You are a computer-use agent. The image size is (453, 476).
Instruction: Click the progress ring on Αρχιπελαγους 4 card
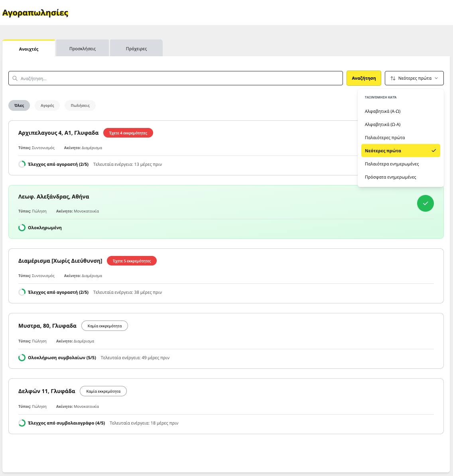(22, 164)
